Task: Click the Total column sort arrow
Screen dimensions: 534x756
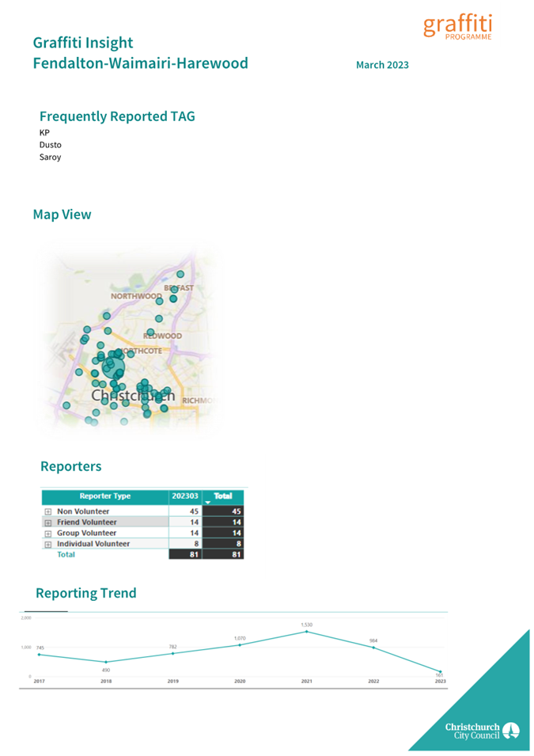Action: point(208,503)
